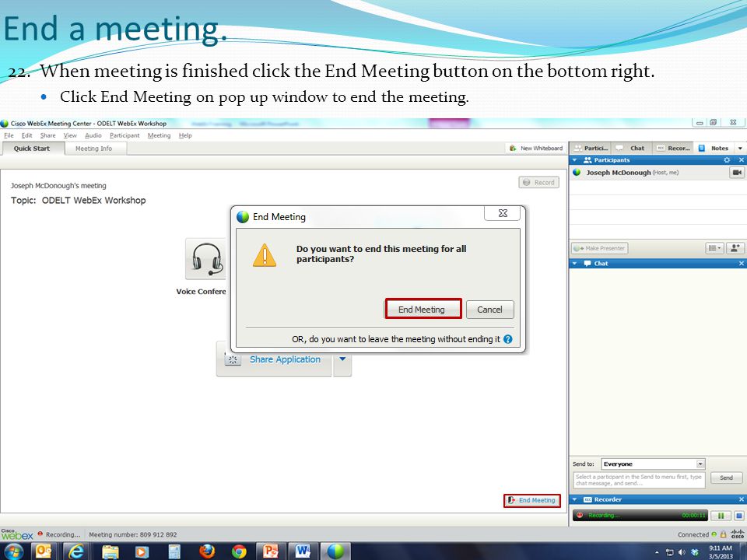747x560 pixels.
Task: Click the volume speaker tray icon
Action: coord(682,552)
